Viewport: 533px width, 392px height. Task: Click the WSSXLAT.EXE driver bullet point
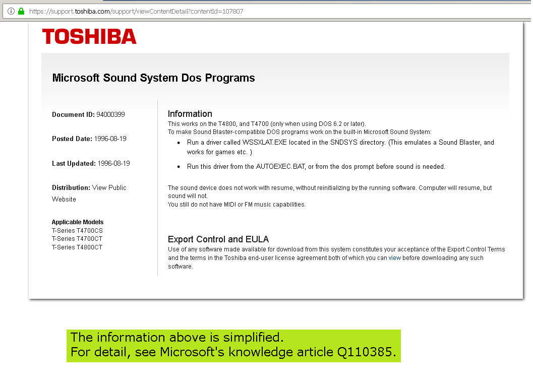[340, 147]
